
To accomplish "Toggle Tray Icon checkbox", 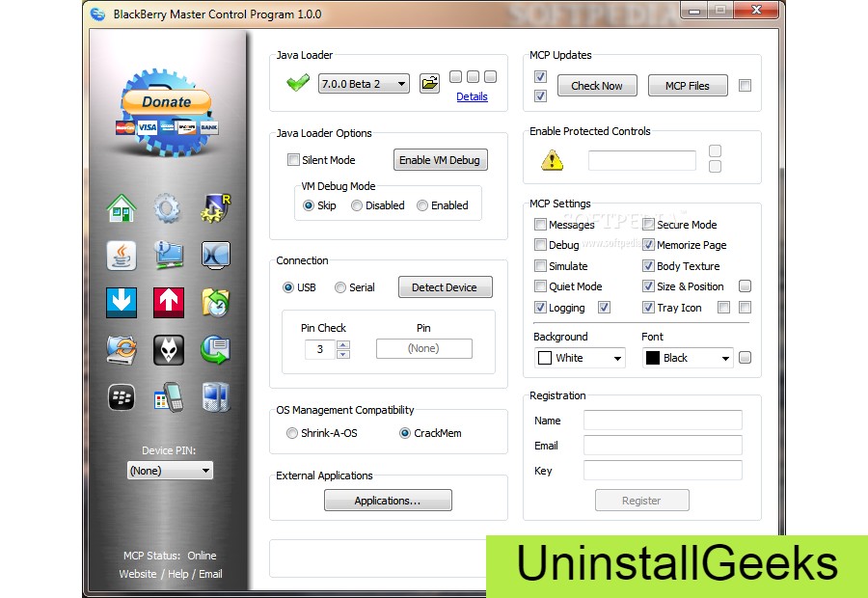I will point(648,308).
